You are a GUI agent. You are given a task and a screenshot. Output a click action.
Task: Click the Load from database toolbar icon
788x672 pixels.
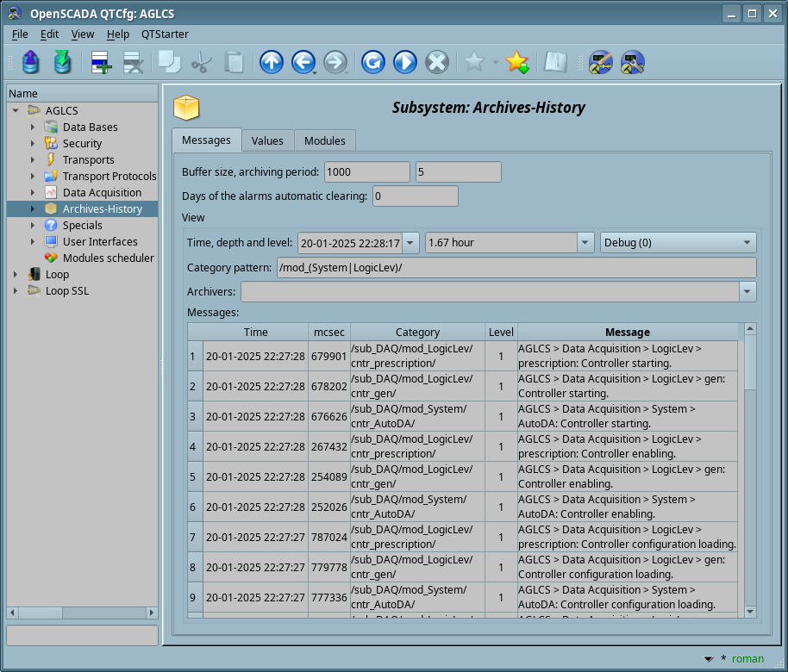(x=30, y=62)
